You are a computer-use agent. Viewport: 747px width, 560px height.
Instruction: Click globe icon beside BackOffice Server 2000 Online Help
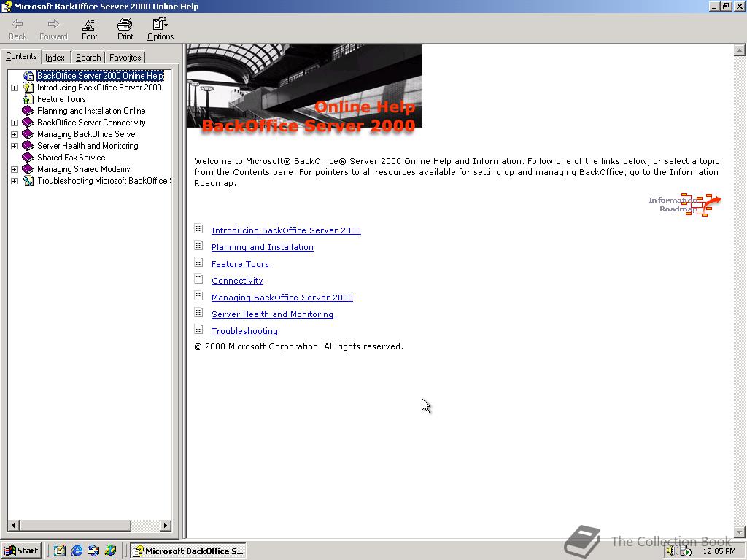coord(28,76)
